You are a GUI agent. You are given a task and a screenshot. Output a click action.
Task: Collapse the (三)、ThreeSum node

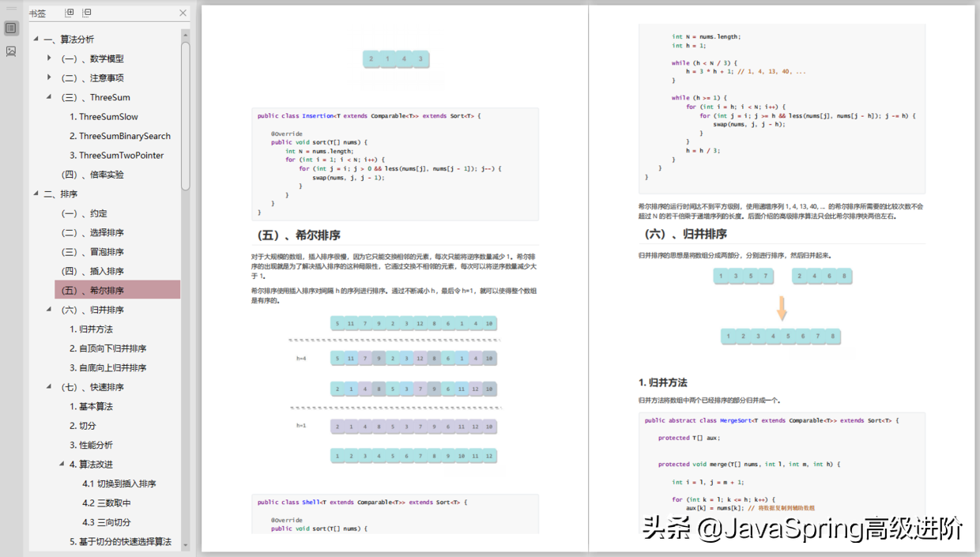click(49, 97)
